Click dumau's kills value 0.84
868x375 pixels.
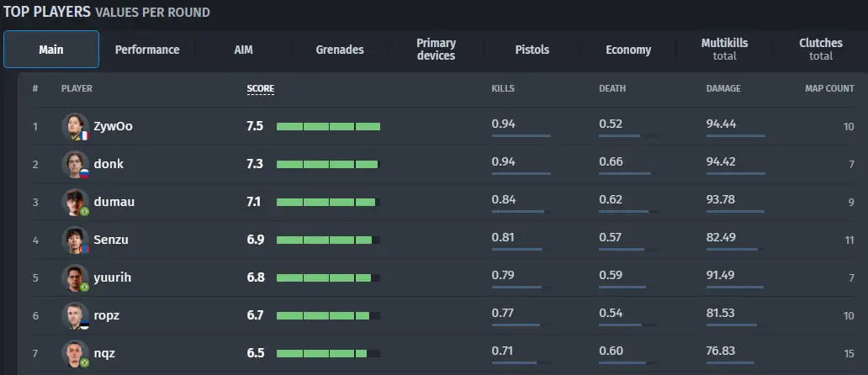click(x=504, y=199)
